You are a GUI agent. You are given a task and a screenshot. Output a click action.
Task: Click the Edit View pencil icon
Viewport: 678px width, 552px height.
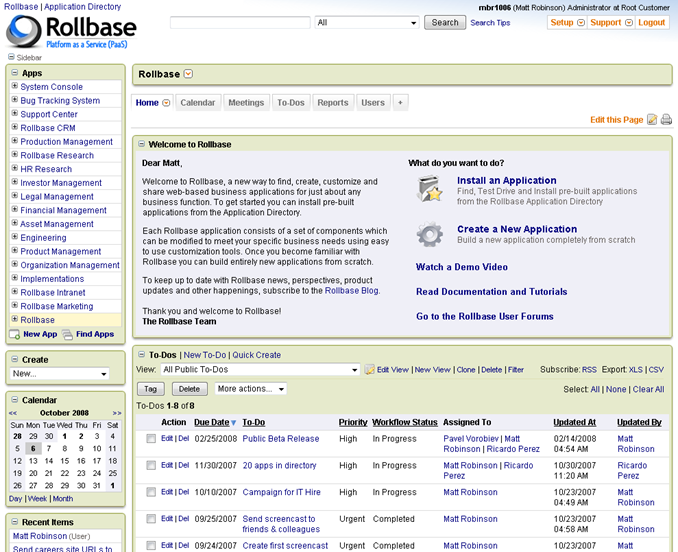pos(369,370)
